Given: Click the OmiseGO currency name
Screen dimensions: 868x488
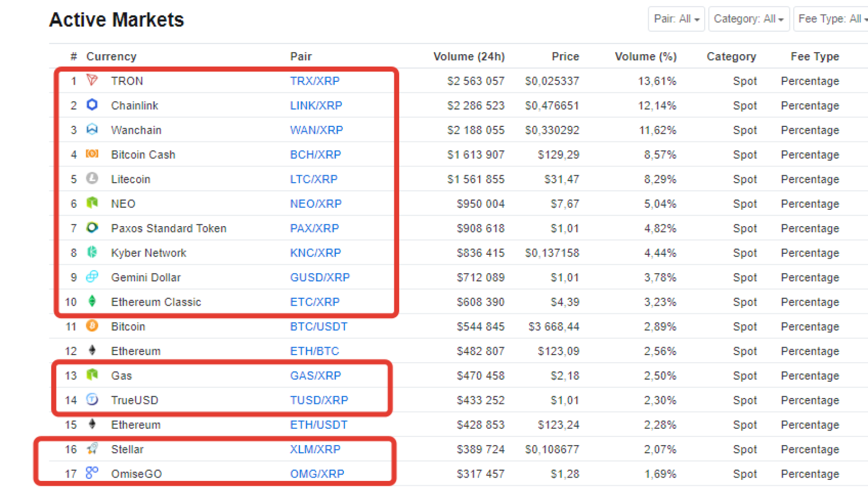Looking at the screenshot, I should [137, 474].
